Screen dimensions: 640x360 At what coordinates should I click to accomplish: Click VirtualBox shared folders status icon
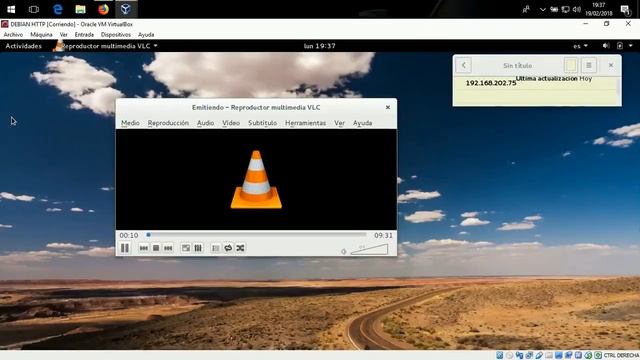549,355
